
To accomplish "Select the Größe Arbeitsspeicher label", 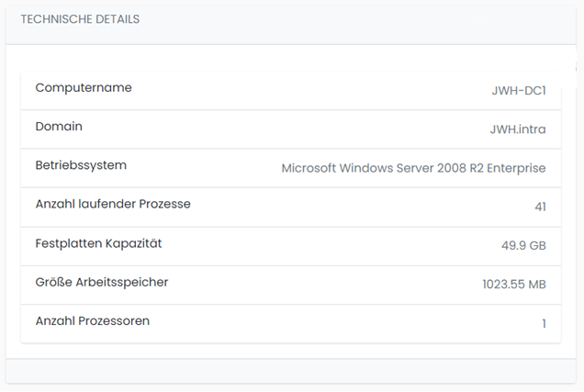I will point(102,282).
